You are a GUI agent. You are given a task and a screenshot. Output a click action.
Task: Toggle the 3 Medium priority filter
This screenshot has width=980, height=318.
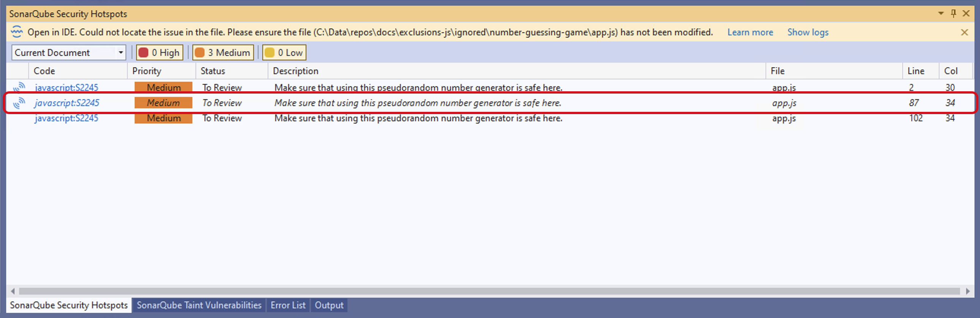pyautogui.click(x=223, y=52)
